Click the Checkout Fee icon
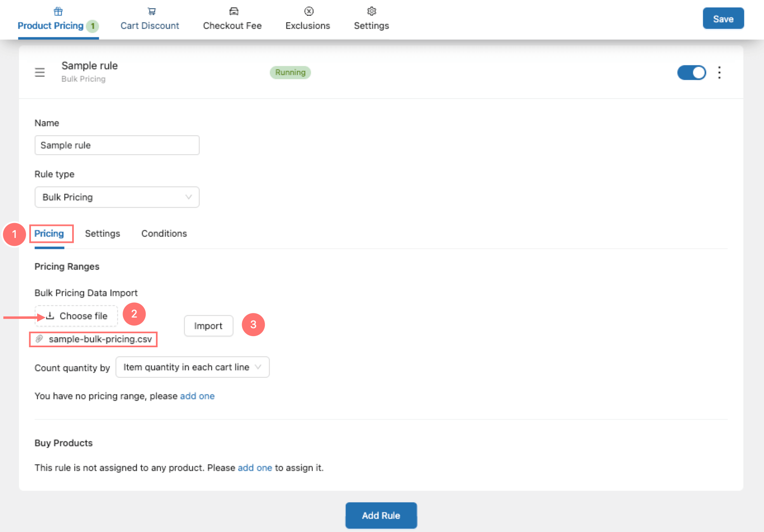764x532 pixels. pyautogui.click(x=233, y=11)
